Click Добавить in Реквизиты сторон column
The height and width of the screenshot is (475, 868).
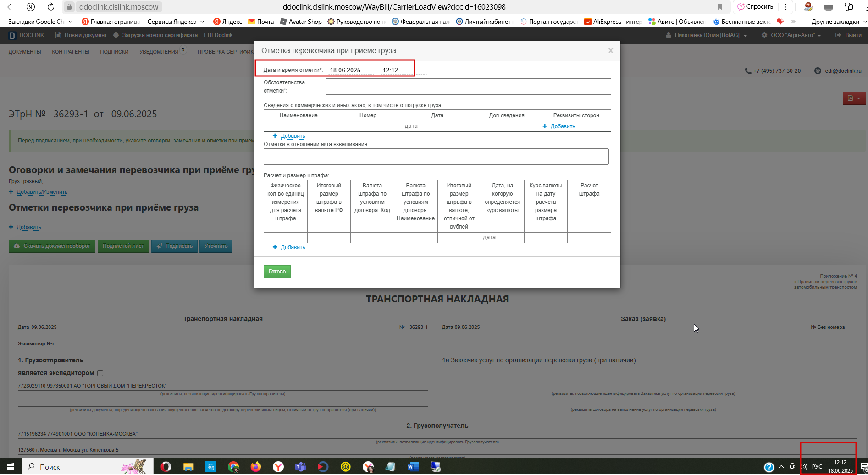tap(563, 126)
